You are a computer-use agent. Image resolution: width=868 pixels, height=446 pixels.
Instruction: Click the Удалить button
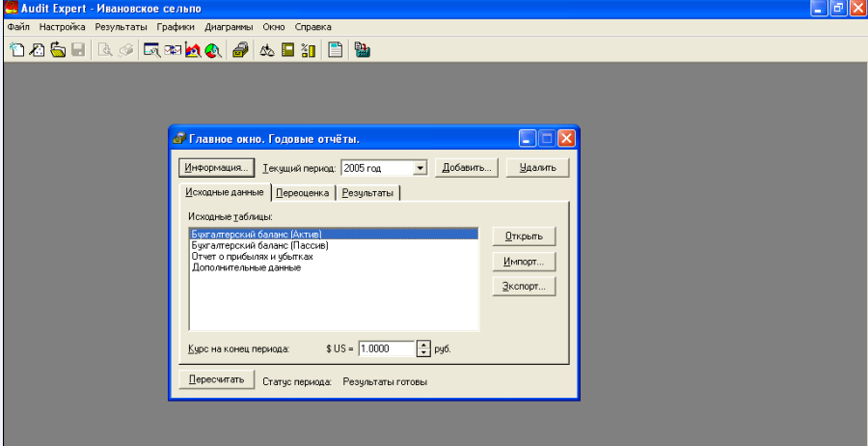[537, 168]
